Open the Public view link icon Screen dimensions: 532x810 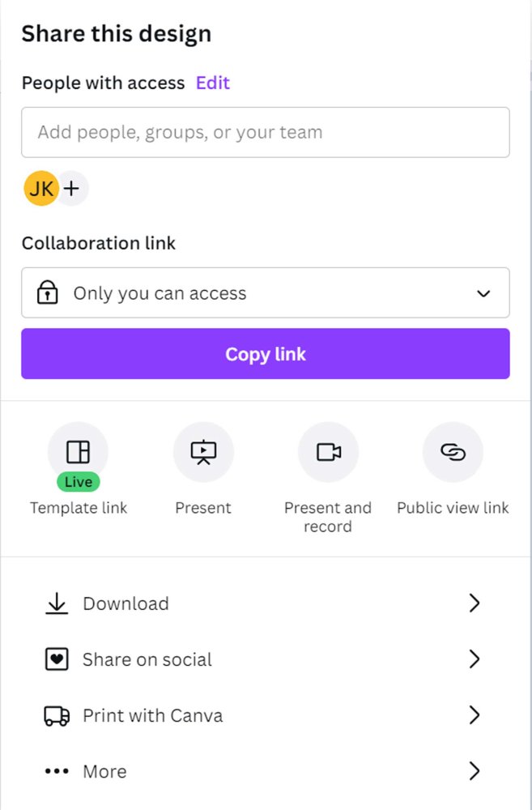pos(453,452)
